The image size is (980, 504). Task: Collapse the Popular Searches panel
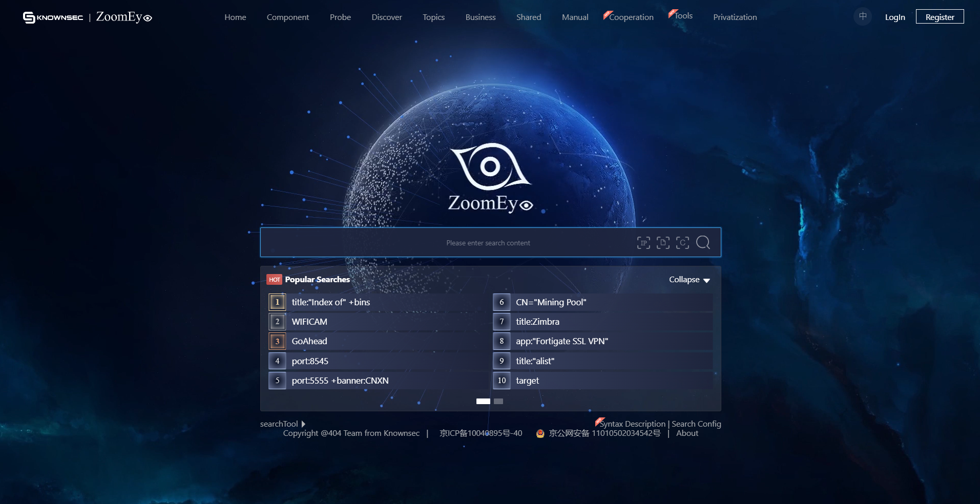pos(689,280)
